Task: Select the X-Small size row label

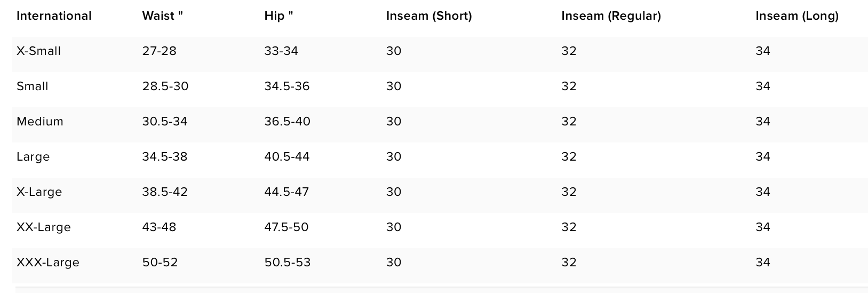Action: click(38, 51)
